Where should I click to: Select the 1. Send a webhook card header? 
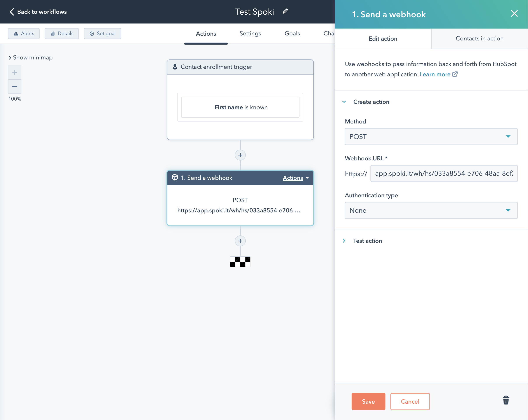240,178
